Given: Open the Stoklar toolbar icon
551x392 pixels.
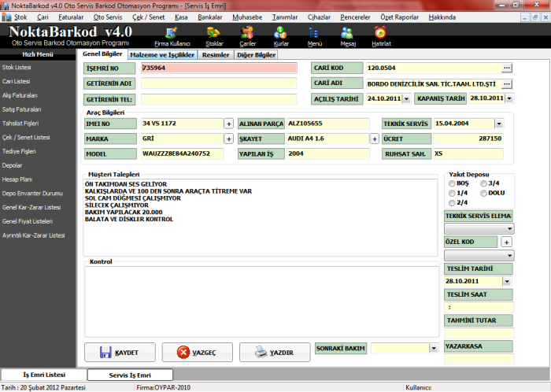Looking at the screenshot, I should click(x=214, y=37).
